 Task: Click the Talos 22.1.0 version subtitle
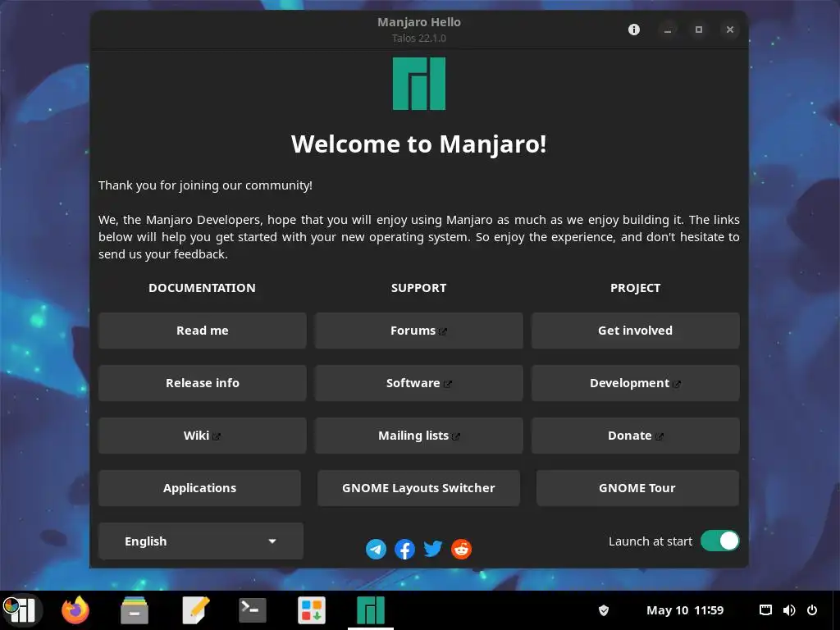click(x=419, y=38)
